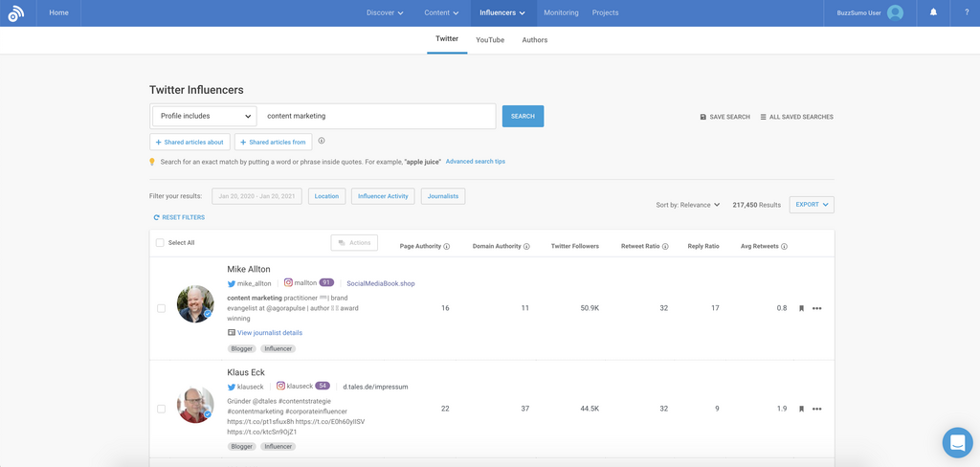
Task: Select Klaus Eck's row checkbox
Action: (161, 409)
